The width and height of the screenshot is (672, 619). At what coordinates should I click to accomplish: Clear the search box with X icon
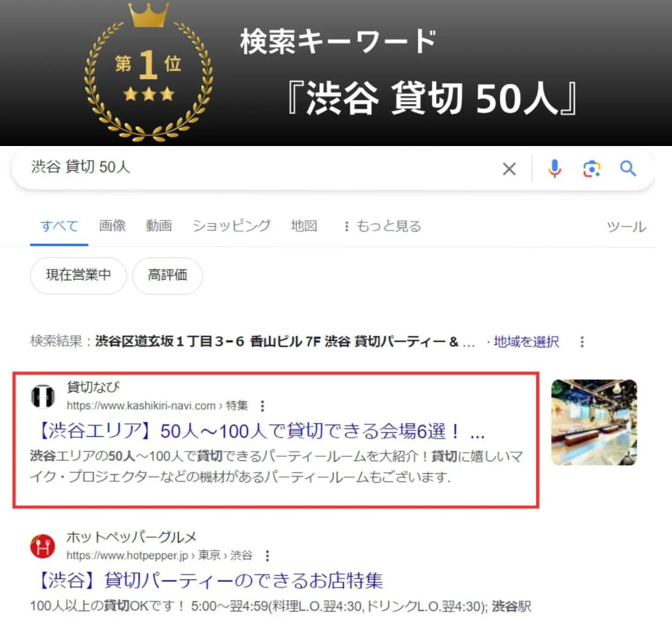(x=509, y=169)
